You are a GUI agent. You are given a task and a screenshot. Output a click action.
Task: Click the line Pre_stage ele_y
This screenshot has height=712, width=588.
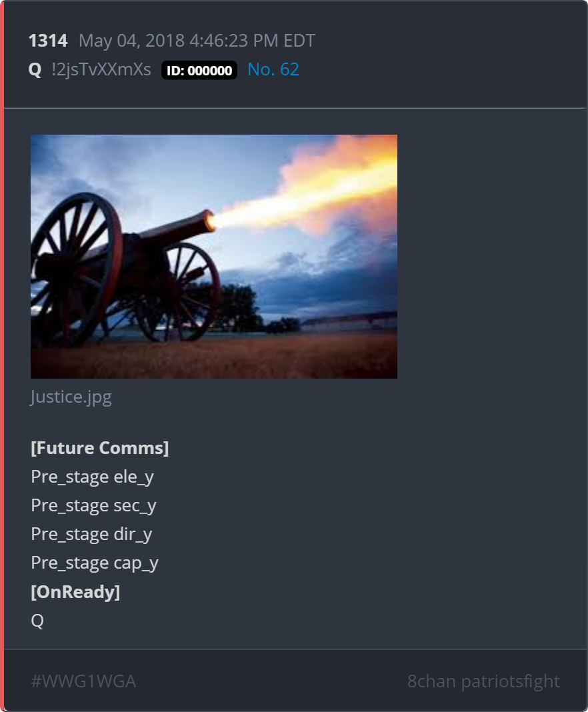(92, 477)
